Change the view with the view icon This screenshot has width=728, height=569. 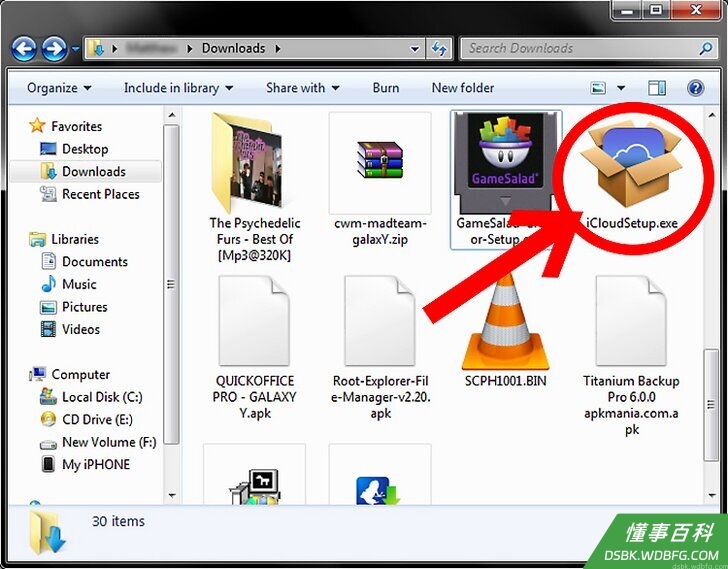coord(598,88)
